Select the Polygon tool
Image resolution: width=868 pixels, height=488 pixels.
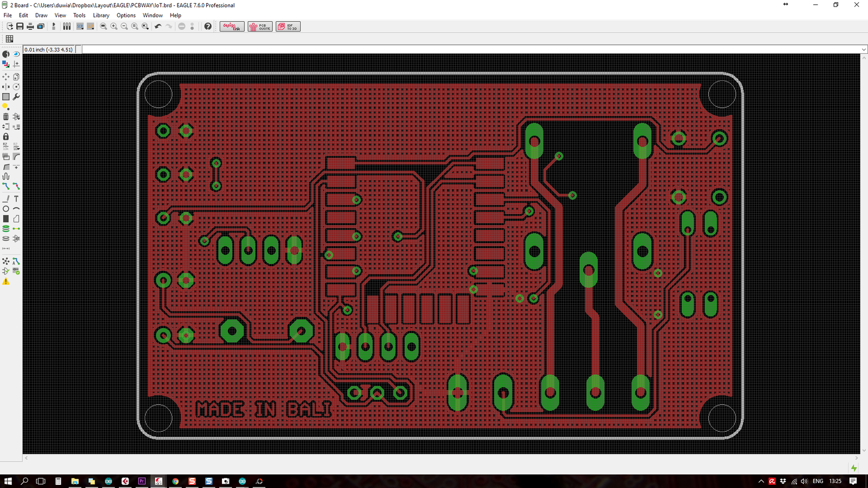point(16,219)
